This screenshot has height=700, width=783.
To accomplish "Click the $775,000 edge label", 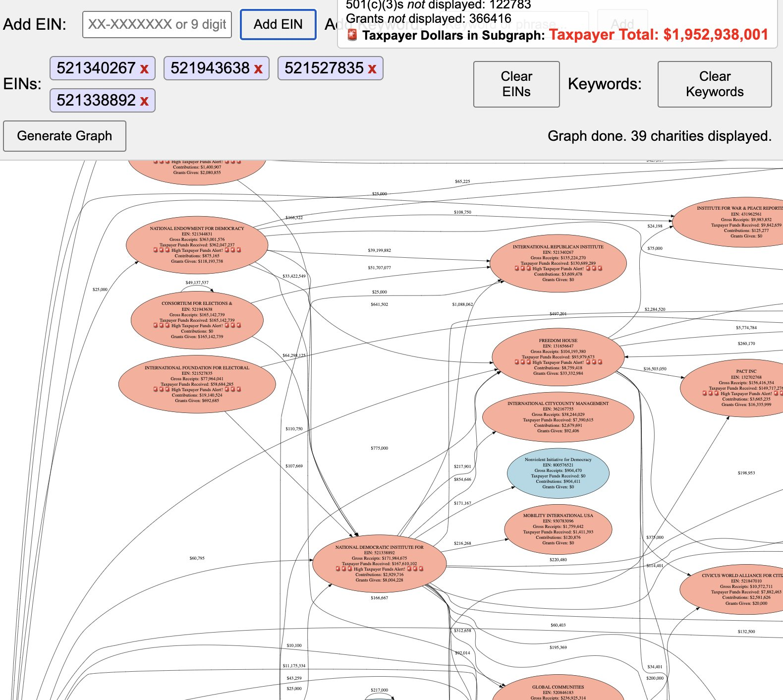I will point(379,448).
